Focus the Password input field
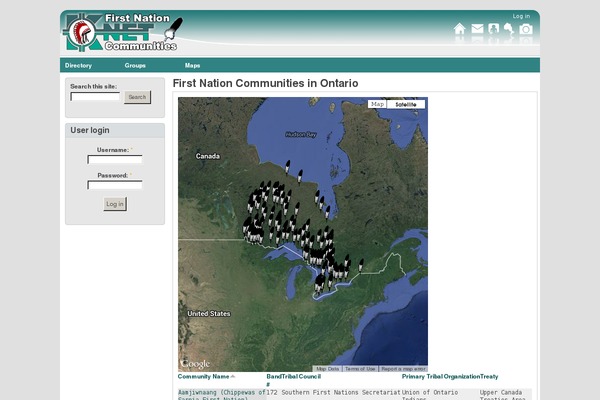The width and height of the screenshot is (600, 400). [115, 185]
